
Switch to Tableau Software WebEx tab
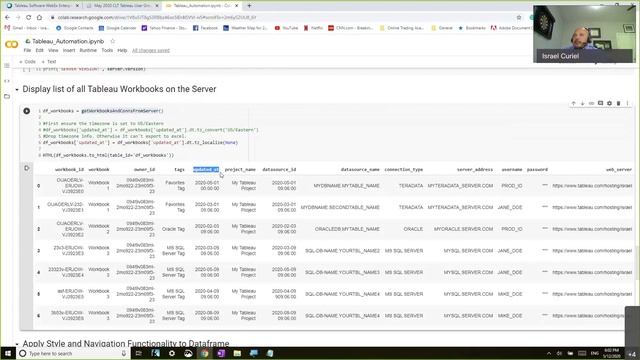43,6
